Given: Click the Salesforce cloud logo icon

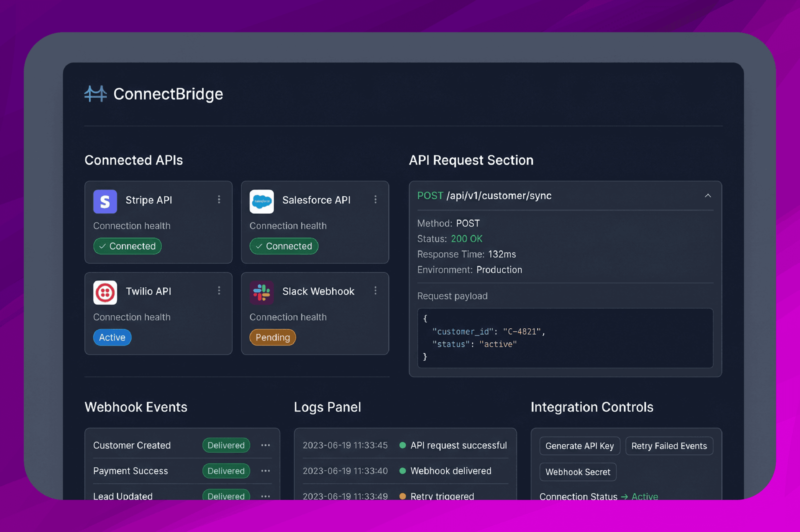Looking at the screenshot, I should (x=261, y=201).
